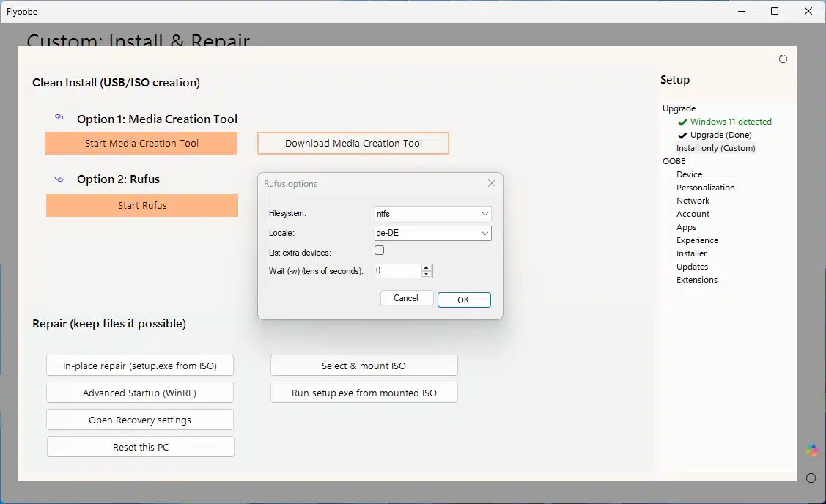Click the Wait tens of seconds field
This screenshot has width=826, height=504.
(x=397, y=271)
